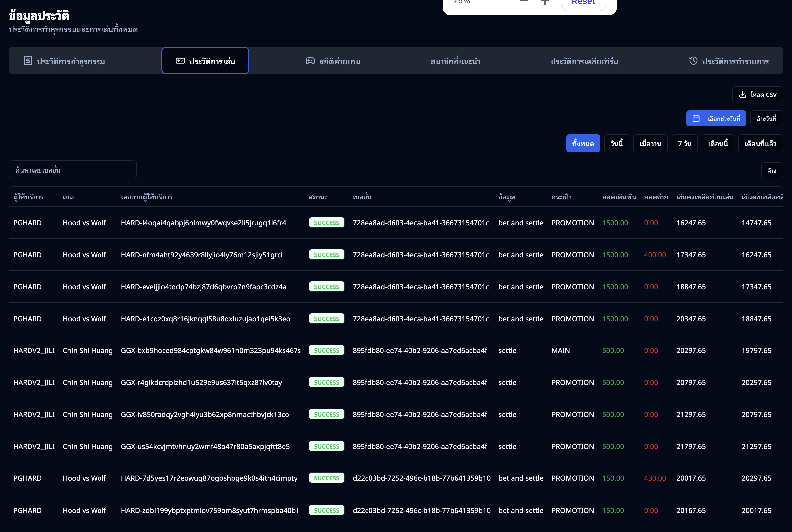Choose the เดือนนี้ filter
This screenshot has height=532, width=792.
pos(718,144)
